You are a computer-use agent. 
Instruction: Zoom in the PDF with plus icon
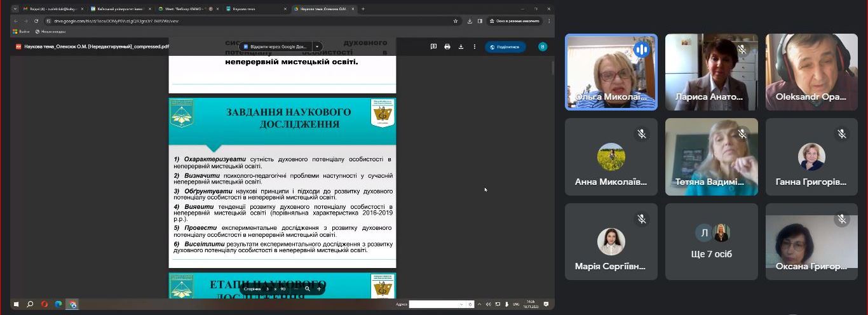tap(319, 288)
